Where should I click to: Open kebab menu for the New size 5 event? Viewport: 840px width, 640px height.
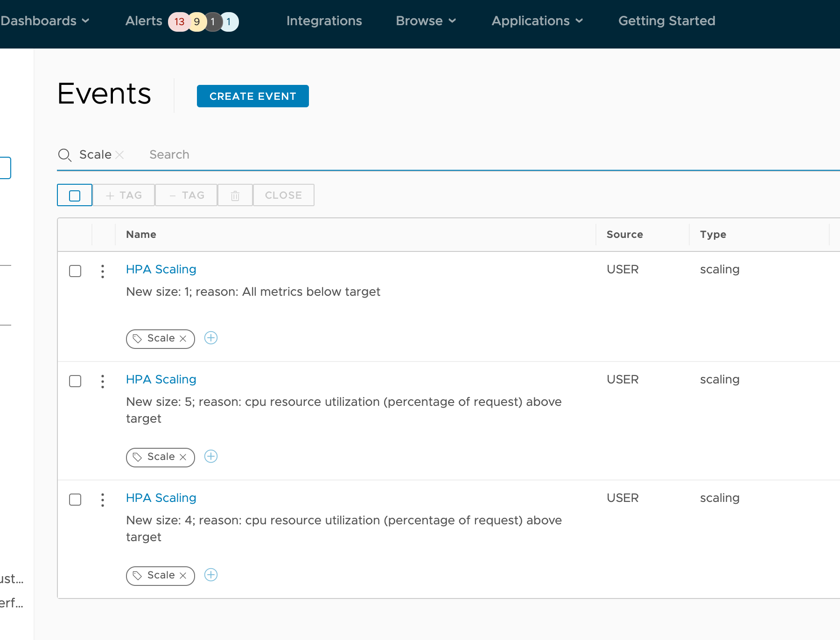point(103,381)
